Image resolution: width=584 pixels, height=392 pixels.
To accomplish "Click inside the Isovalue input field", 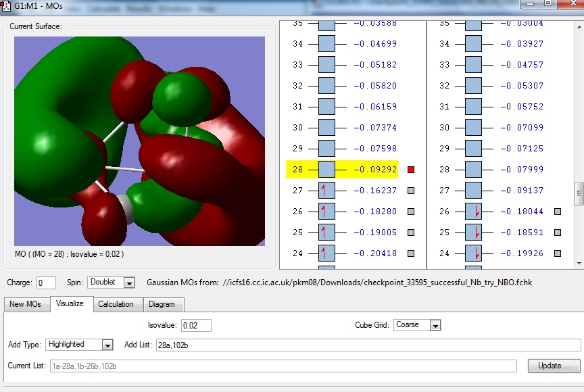I will coord(196,325).
